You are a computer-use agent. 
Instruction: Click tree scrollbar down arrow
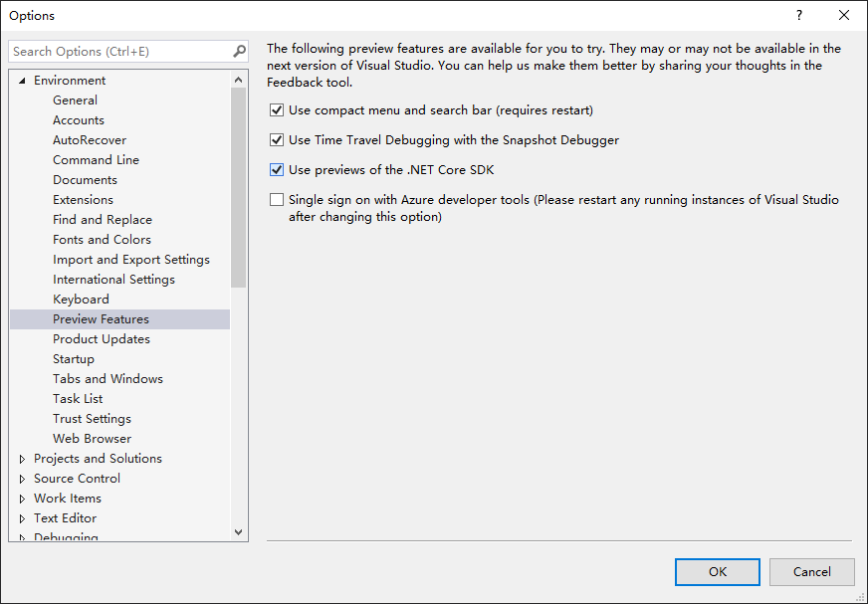click(x=239, y=532)
